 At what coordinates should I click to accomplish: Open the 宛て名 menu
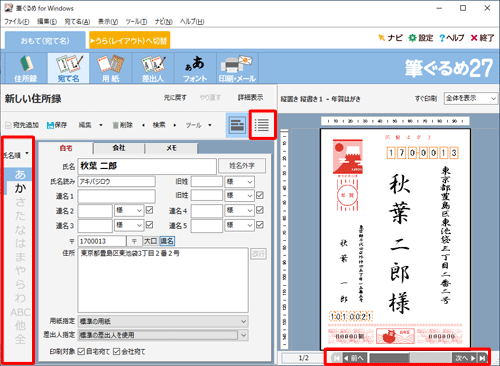click(77, 22)
